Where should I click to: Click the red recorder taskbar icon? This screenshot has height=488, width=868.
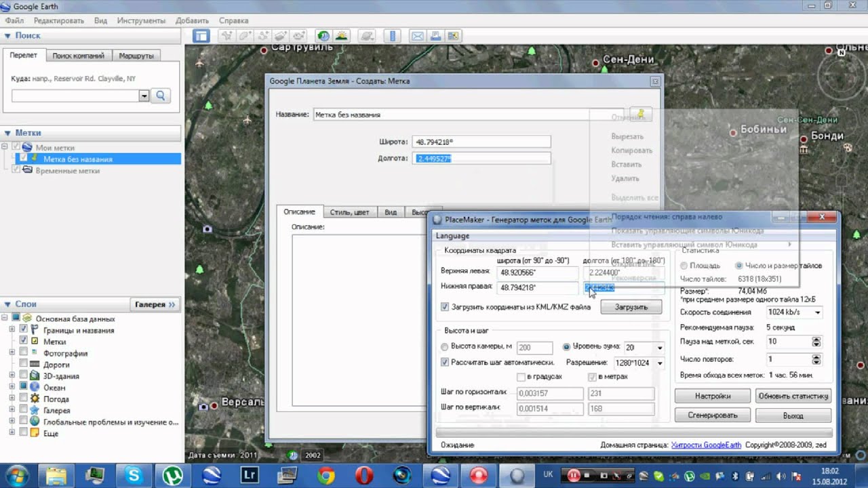[x=479, y=475]
